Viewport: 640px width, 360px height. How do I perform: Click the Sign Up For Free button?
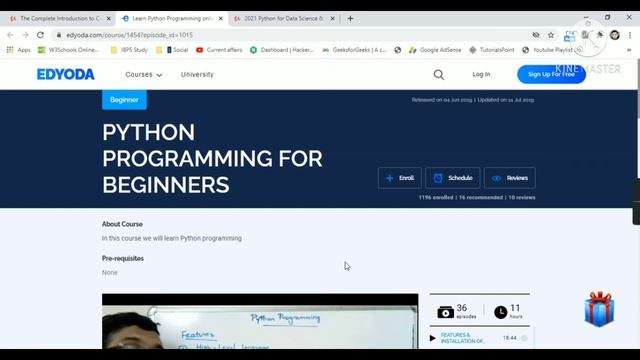(551, 74)
